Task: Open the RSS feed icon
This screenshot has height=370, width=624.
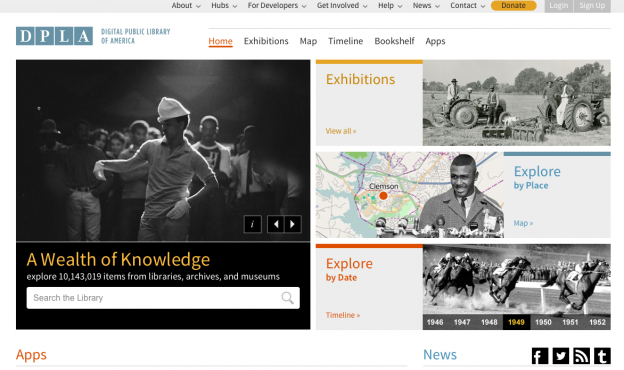Action: [581, 356]
